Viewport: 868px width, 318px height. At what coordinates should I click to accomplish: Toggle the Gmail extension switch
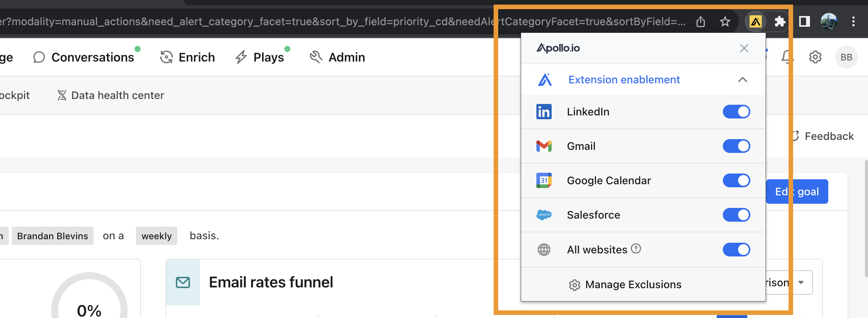tap(736, 146)
